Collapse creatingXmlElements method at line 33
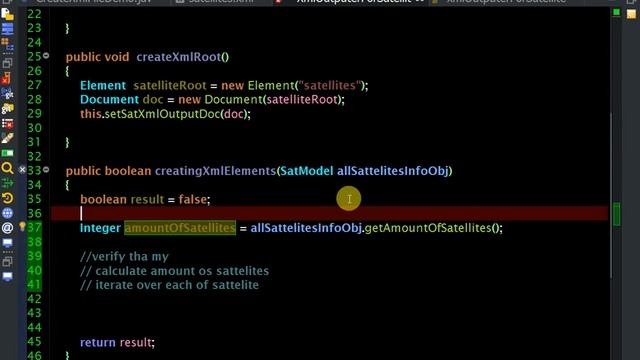 pyautogui.click(x=46, y=169)
